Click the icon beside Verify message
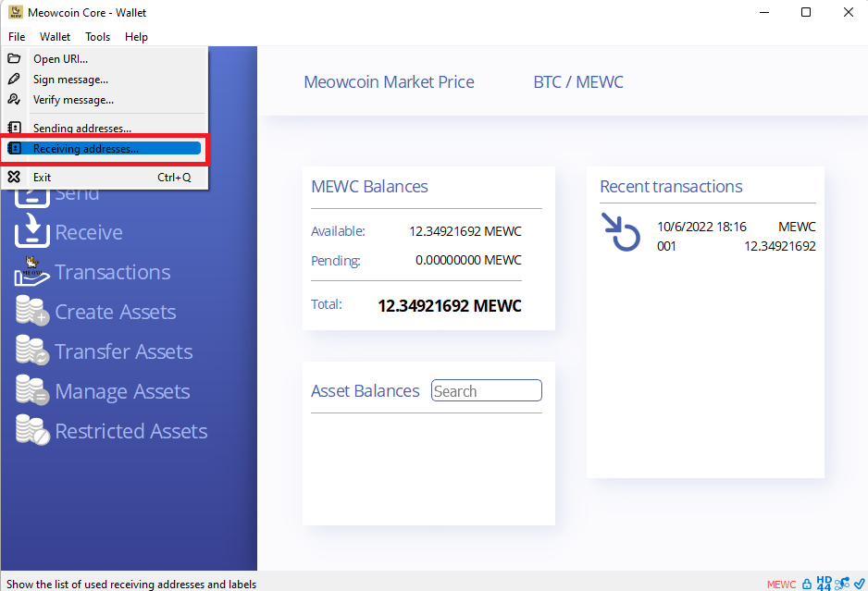Image resolution: width=868 pixels, height=591 pixels. click(x=14, y=99)
